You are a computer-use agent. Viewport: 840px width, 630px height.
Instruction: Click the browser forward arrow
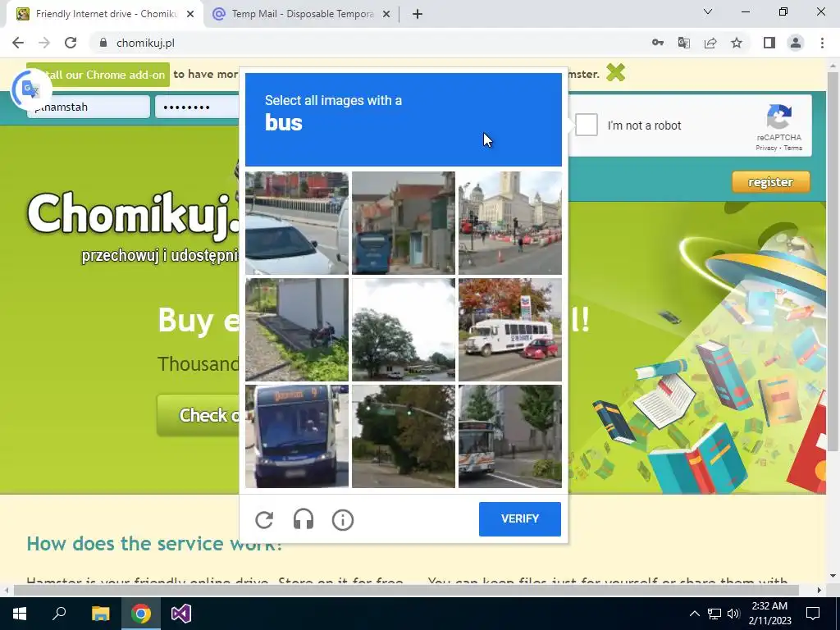pos(44,43)
